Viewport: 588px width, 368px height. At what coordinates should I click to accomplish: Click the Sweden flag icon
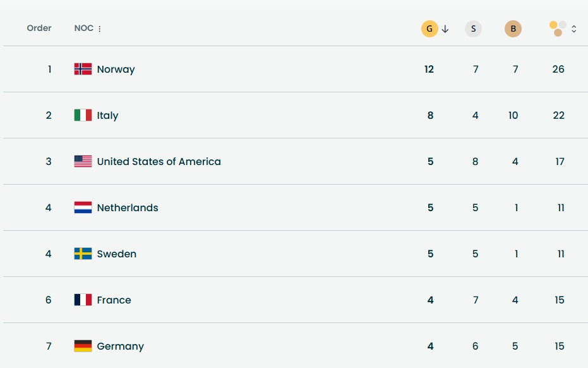click(83, 254)
